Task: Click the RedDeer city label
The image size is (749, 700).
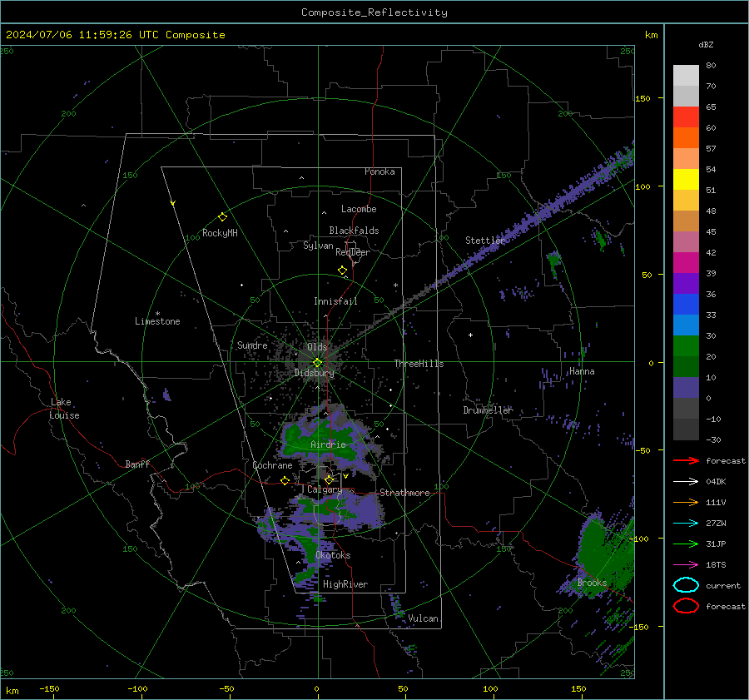Action: [353, 252]
